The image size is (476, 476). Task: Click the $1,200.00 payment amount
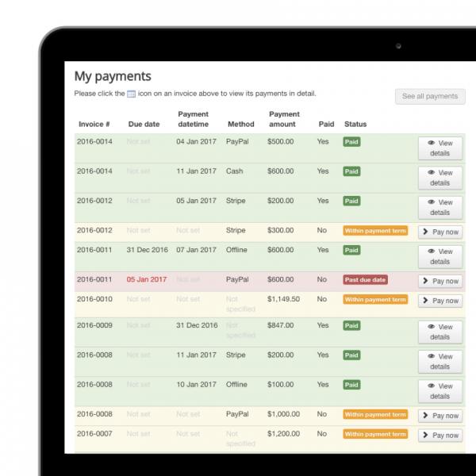pos(283,433)
